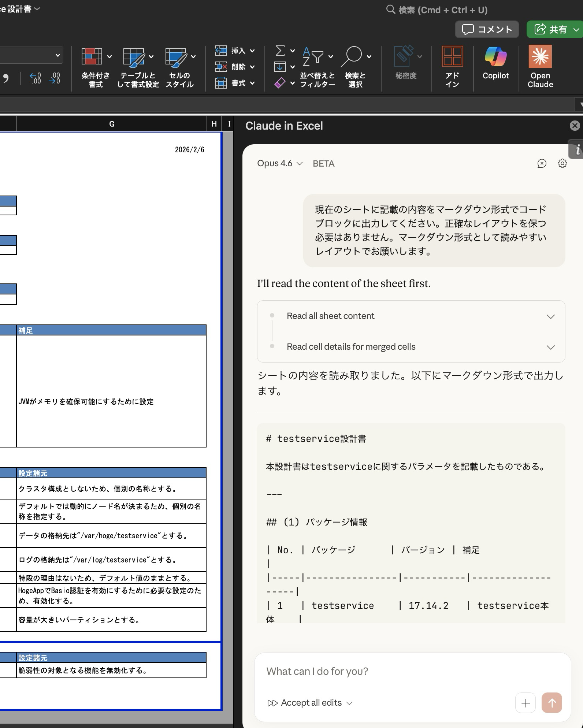The height and width of the screenshot is (728, 583).
Task: Expand the Delete (削除) dropdown arrow
Action: tap(252, 67)
